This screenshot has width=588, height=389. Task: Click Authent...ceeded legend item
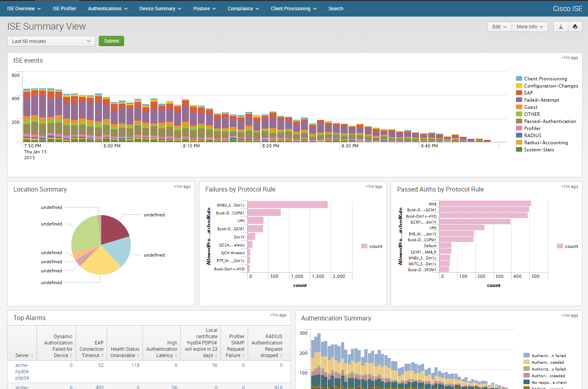[x=544, y=362]
